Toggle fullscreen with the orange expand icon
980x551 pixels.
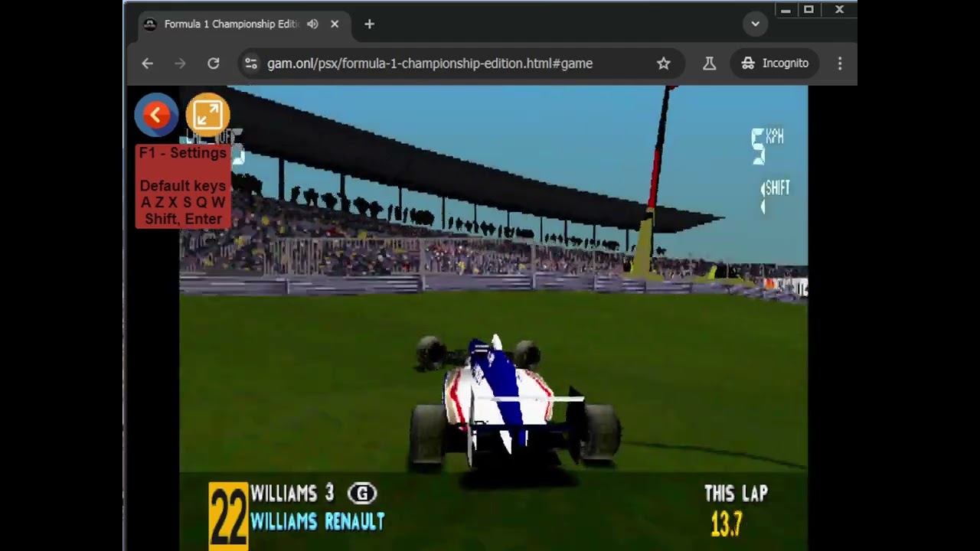207,115
